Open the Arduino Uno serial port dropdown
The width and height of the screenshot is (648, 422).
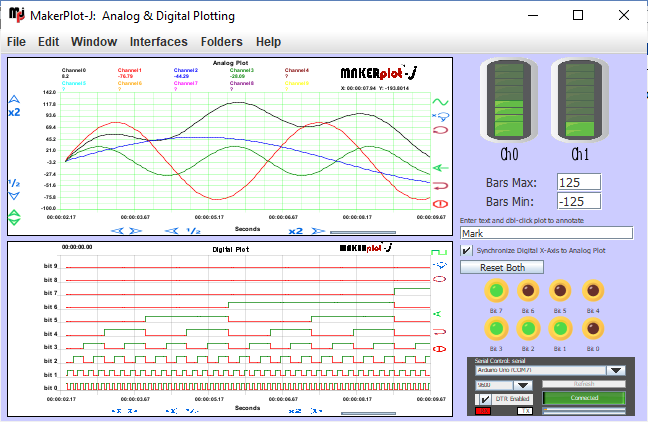tap(616, 370)
